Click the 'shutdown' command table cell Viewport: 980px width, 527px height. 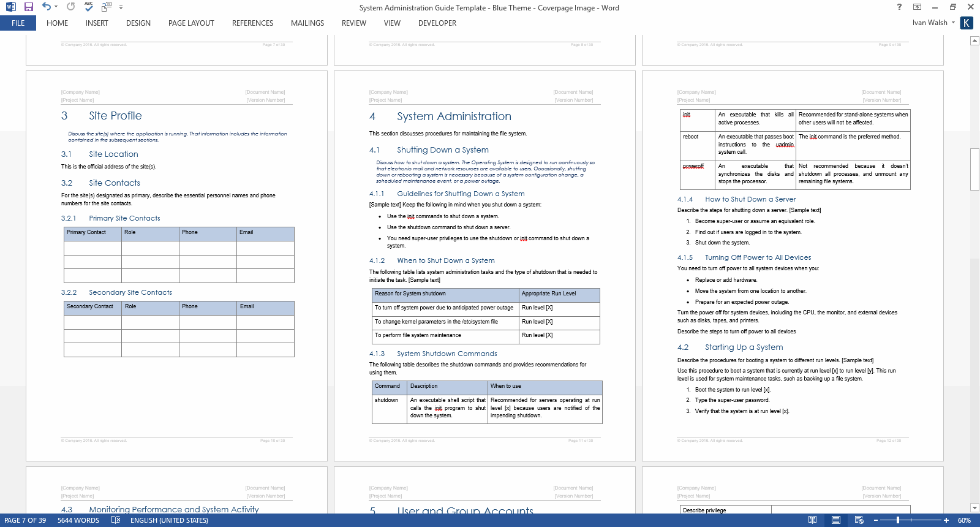coord(390,408)
